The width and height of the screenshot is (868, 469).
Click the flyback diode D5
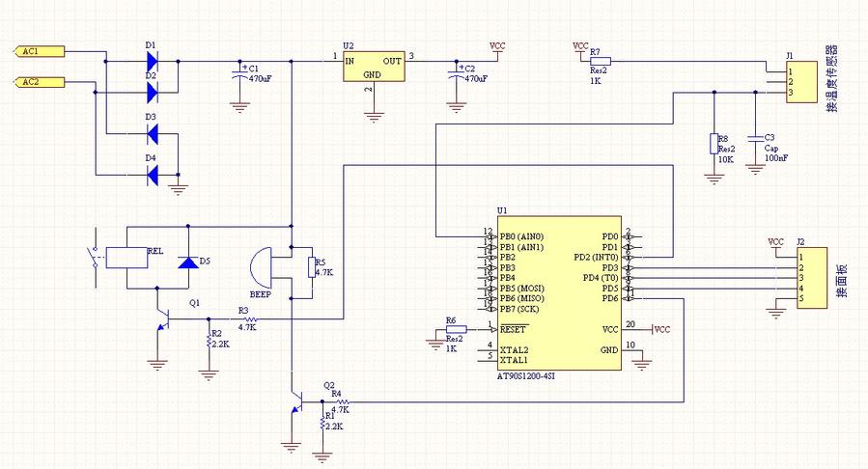click(186, 262)
